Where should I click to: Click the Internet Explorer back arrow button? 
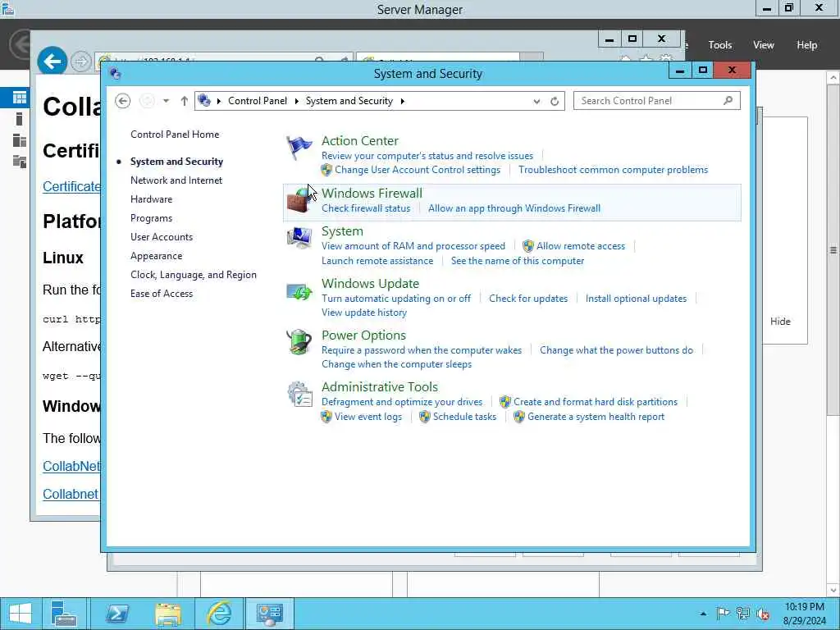(52, 62)
